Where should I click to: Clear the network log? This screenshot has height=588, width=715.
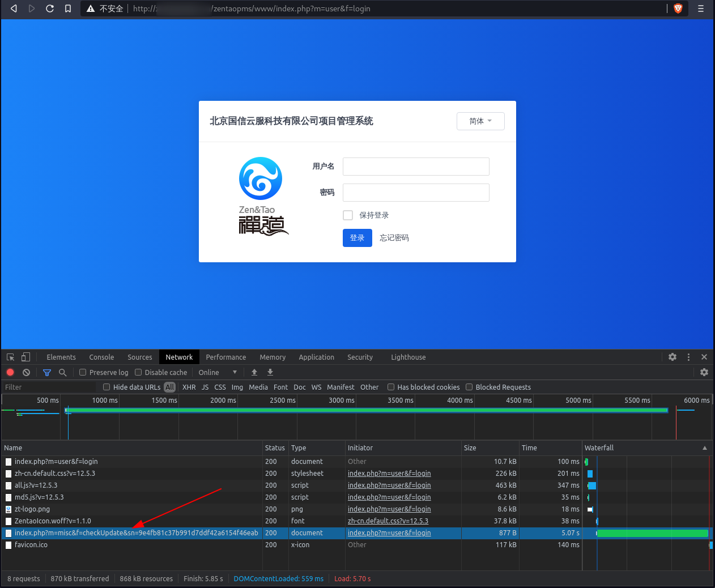point(26,372)
